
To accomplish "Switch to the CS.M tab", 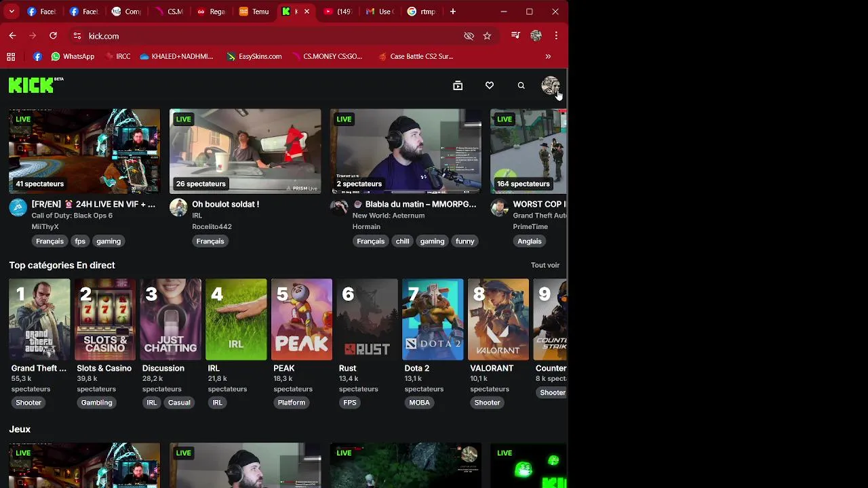I will pos(170,12).
